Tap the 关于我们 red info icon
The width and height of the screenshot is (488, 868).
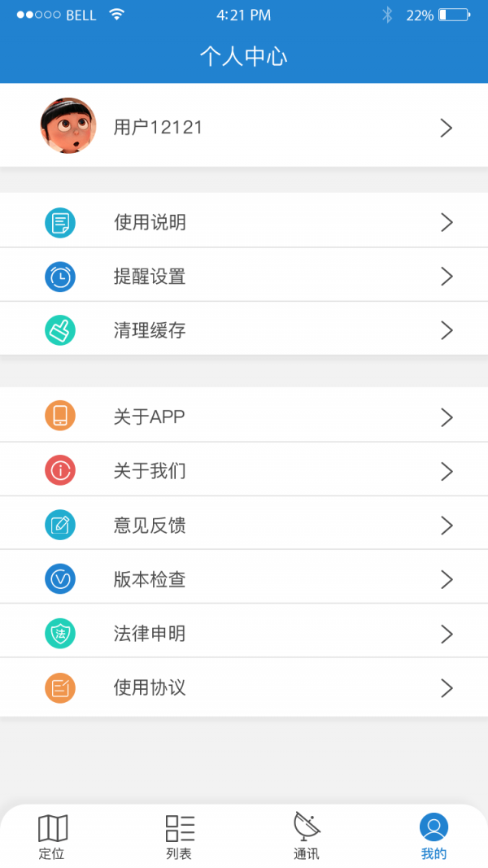coord(60,470)
